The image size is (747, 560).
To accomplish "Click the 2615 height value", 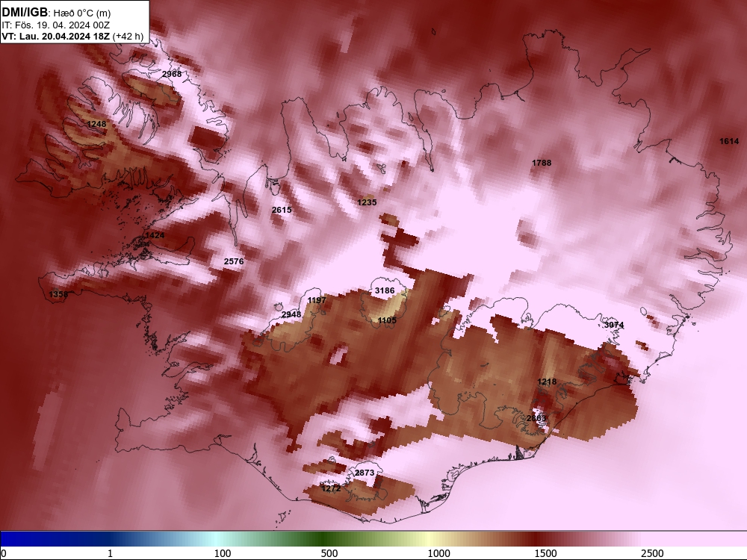I will pos(282,210).
